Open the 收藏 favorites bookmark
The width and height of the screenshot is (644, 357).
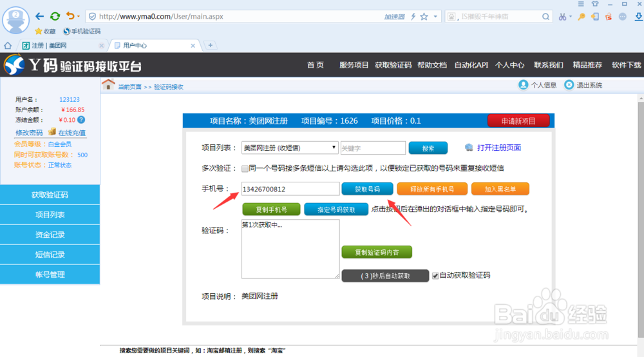[x=45, y=31]
